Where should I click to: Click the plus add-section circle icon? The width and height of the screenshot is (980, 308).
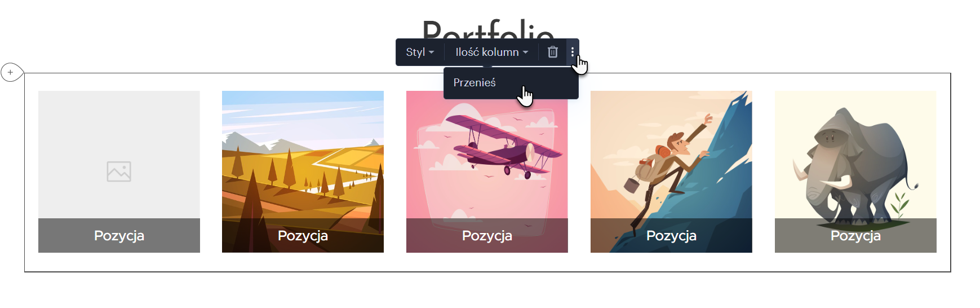coord(11,72)
